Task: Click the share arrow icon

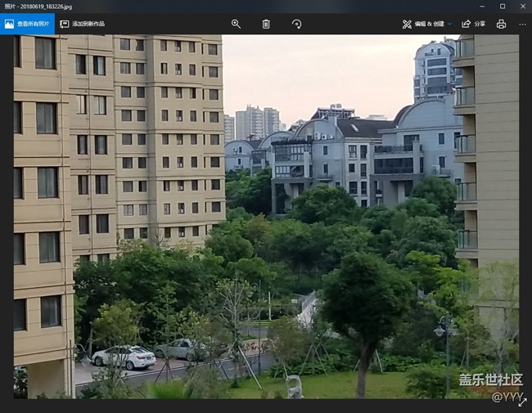Action: click(x=466, y=24)
